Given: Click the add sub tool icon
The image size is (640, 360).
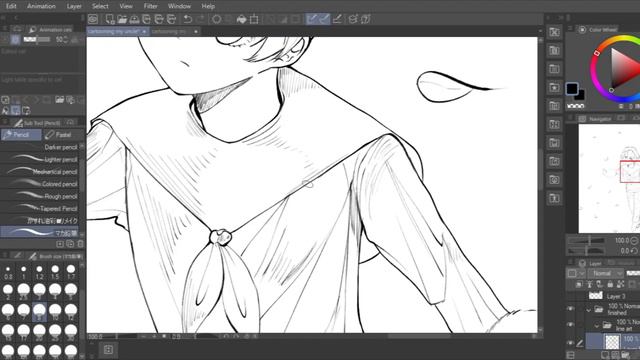Looking at the screenshot, I should [x=60, y=244].
